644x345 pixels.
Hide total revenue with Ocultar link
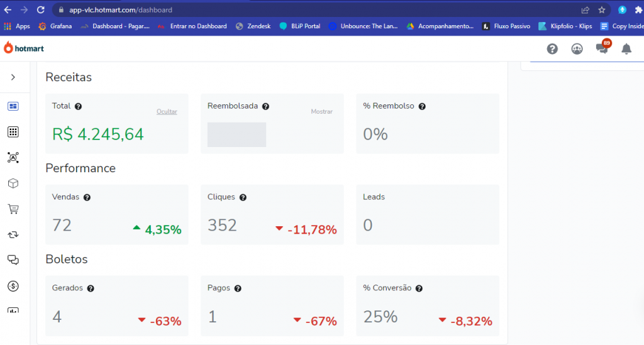167,112
